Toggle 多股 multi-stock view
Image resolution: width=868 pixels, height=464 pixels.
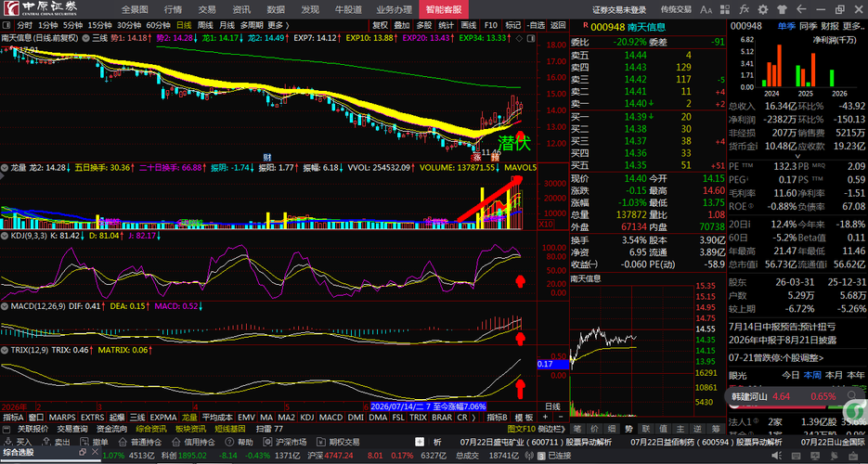point(424,25)
